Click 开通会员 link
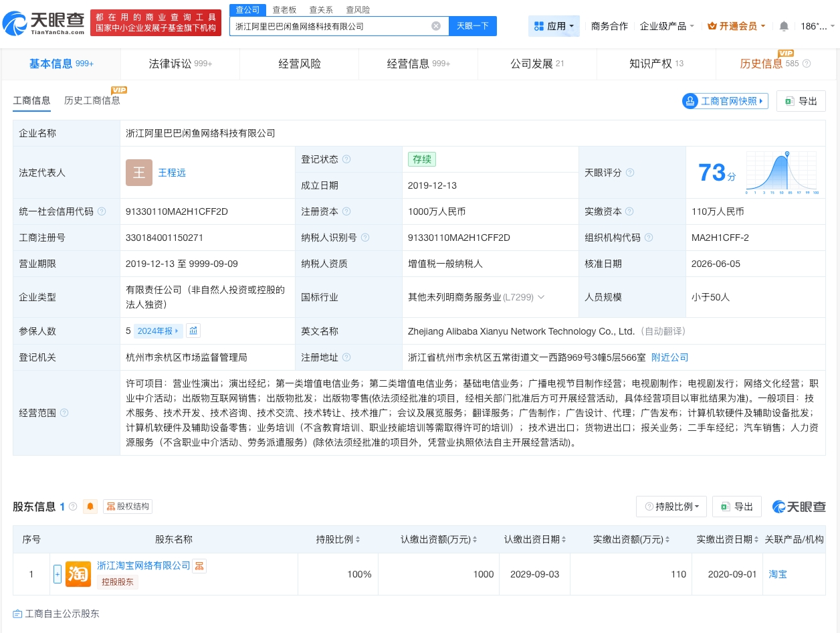The height and width of the screenshot is (633, 840). (736, 26)
